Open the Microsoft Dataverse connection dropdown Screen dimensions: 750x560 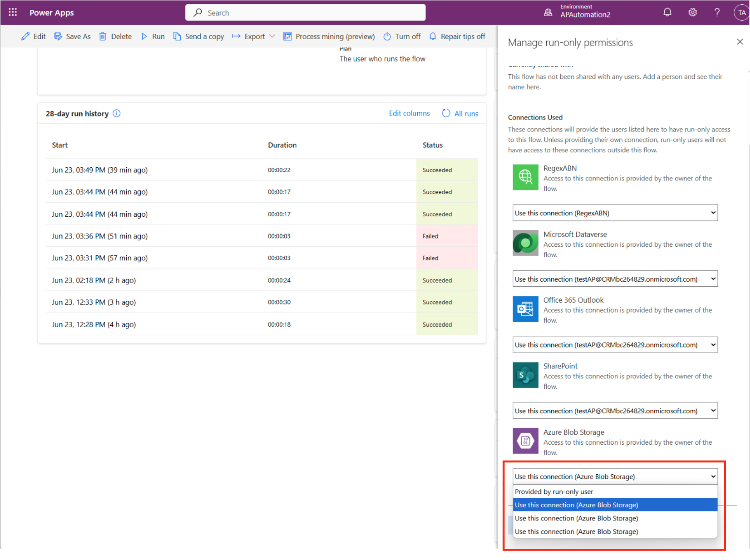pyautogui.click(x=615, y=279)
